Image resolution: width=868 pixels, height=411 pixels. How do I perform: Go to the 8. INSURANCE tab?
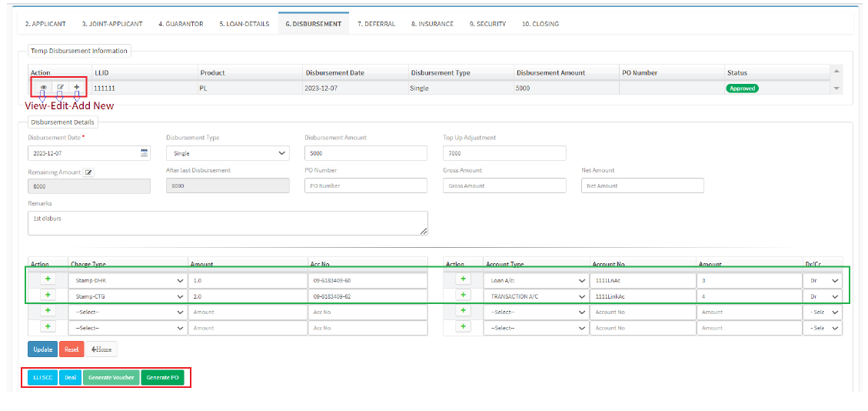tap(432, 24)
